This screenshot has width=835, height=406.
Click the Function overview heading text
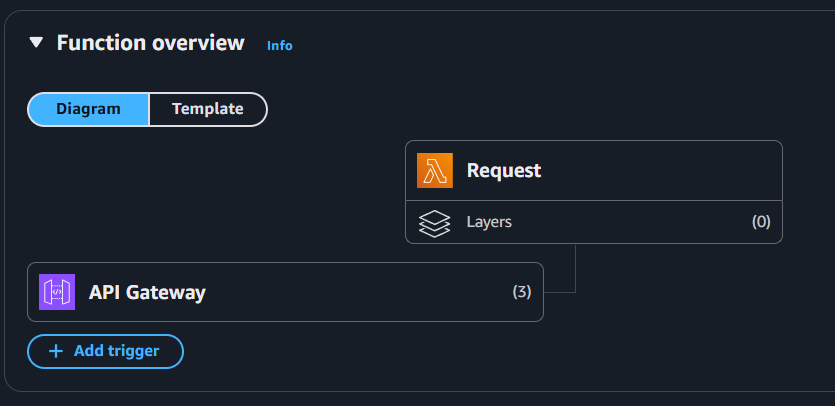151,43
